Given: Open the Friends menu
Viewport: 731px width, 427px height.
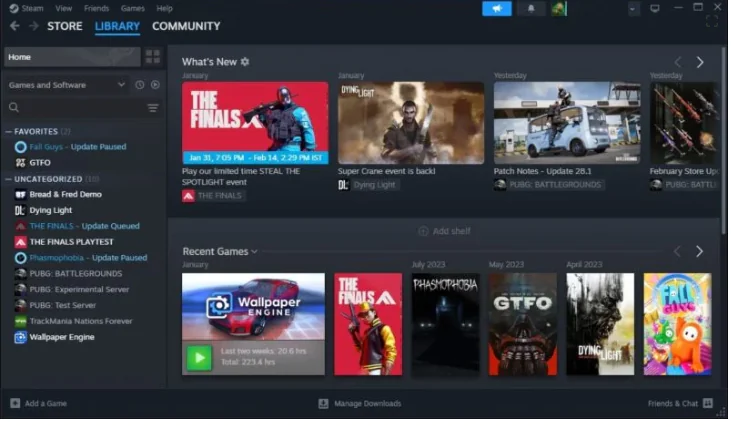Looking at the screenshot, I should (x=96, y=8).
